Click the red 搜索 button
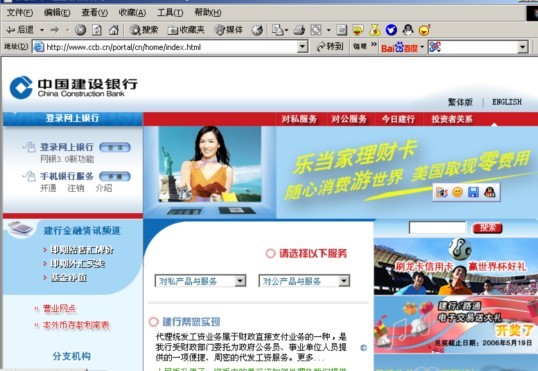This screenshot has height=371, width=538. pos(488,228)
